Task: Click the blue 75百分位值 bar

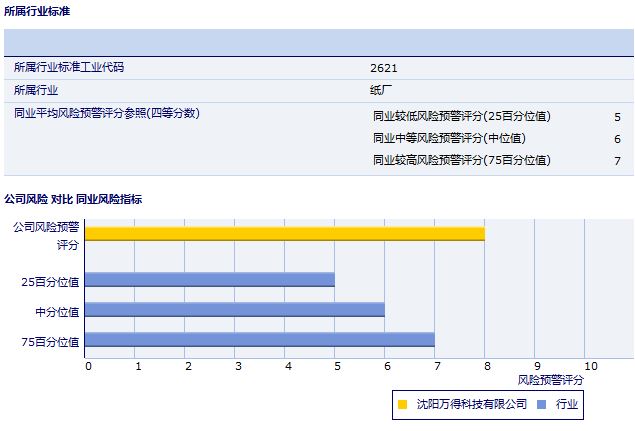Action: coord(260,339)
